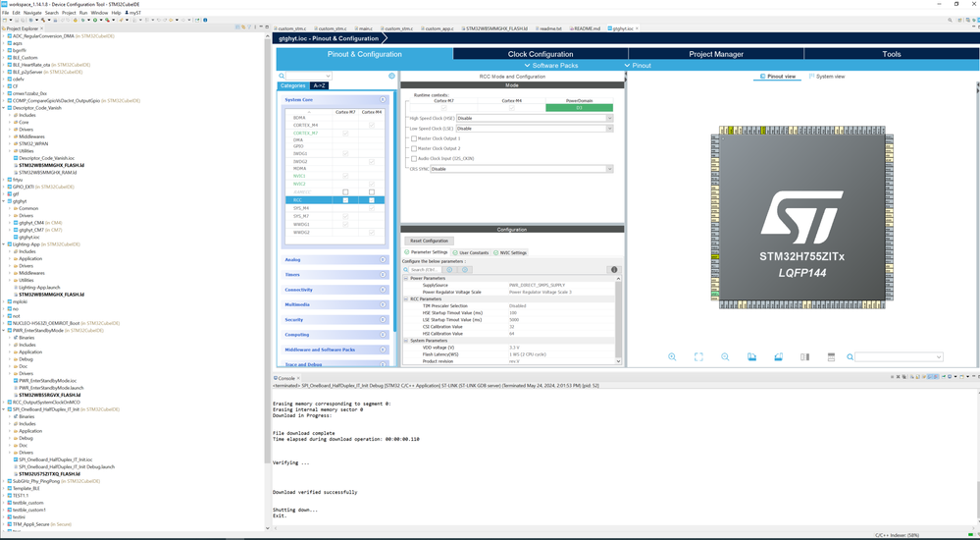
Task: Click the settings gear beside category search
Action: [x=391, y=76]
